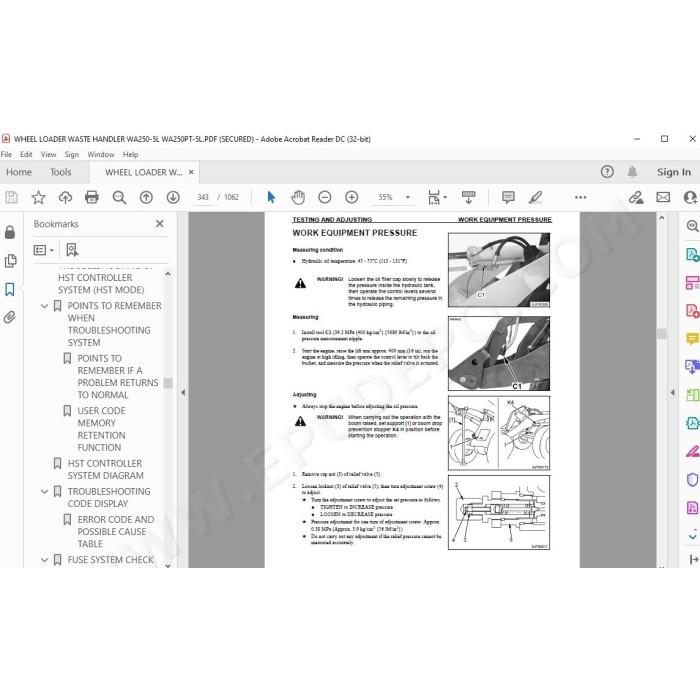Collapse POINTS TO REMEMBER WHEN TROUBLESHOOTING bookmark
Screen dimensions: 700x700
pos(45,306)
